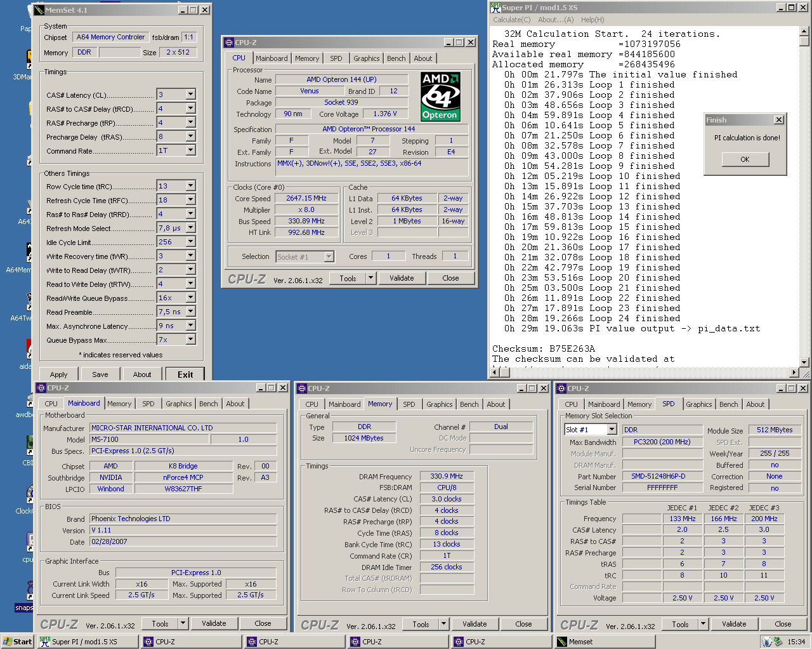Expand the Max. Asynchrone Latency dropdown
The height and width of the screenshot is (650, 812).
click(190, 326)
